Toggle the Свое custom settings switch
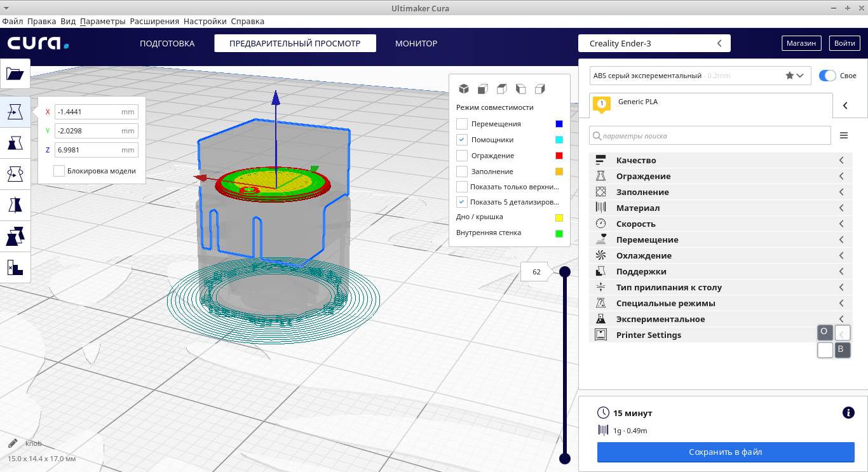 [x=827, y=76]
